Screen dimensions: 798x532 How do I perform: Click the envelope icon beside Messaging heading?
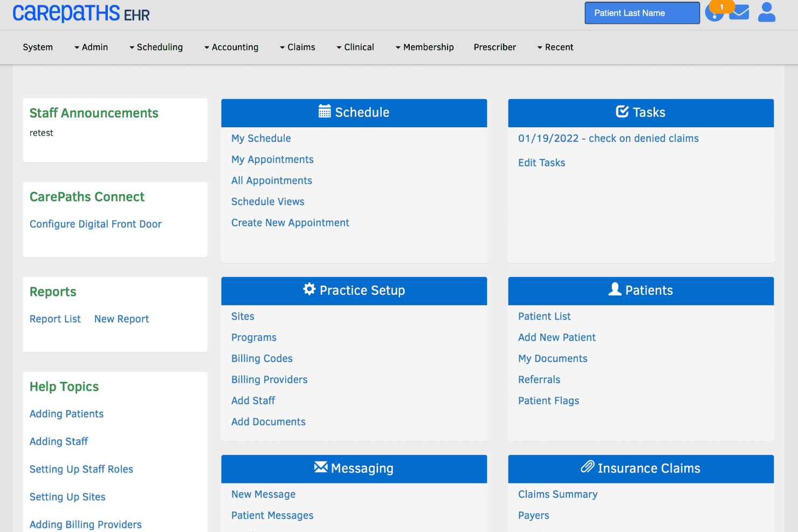pos(321,467)
